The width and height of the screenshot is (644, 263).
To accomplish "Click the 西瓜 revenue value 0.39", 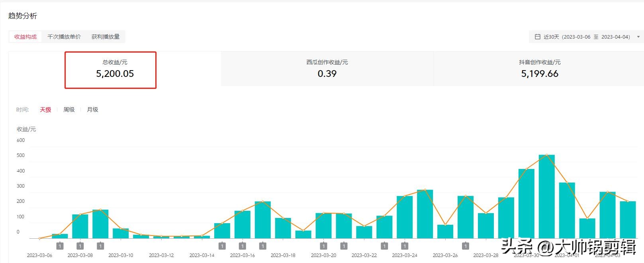I will 327,74.
